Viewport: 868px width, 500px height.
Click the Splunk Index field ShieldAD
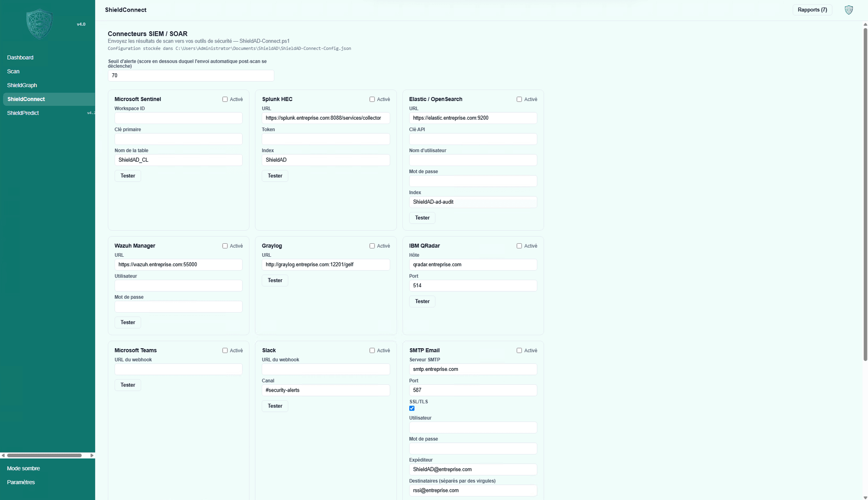(x=325, y=160)
